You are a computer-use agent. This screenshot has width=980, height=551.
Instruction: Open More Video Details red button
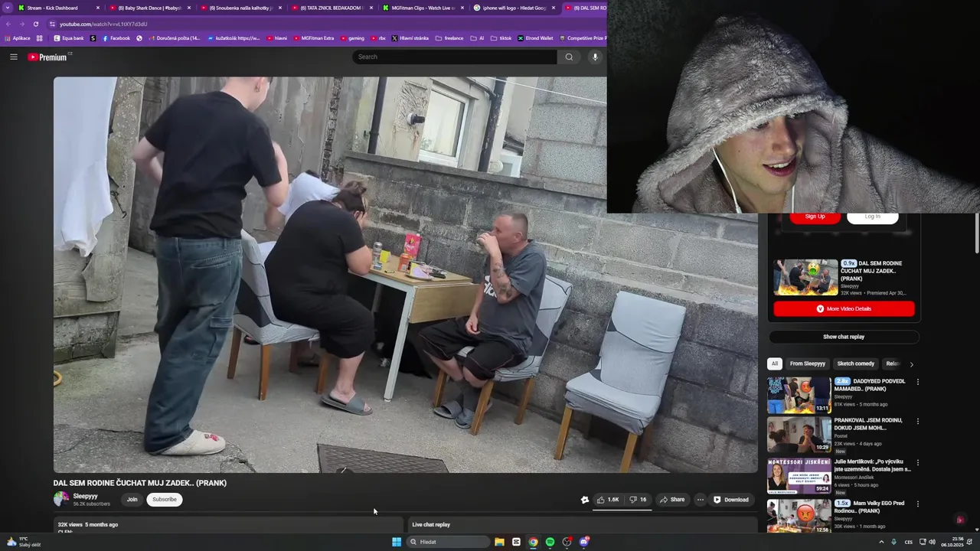[x=844, y=309]
